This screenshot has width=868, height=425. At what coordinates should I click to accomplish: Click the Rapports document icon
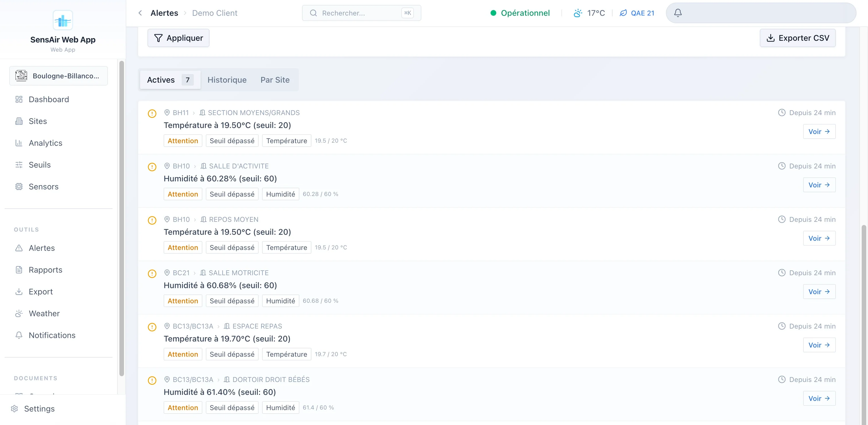point(19,270)
